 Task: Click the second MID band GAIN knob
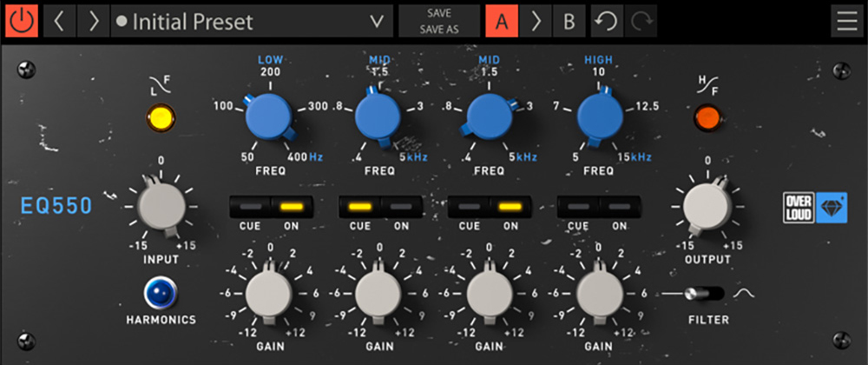[490, 294]
